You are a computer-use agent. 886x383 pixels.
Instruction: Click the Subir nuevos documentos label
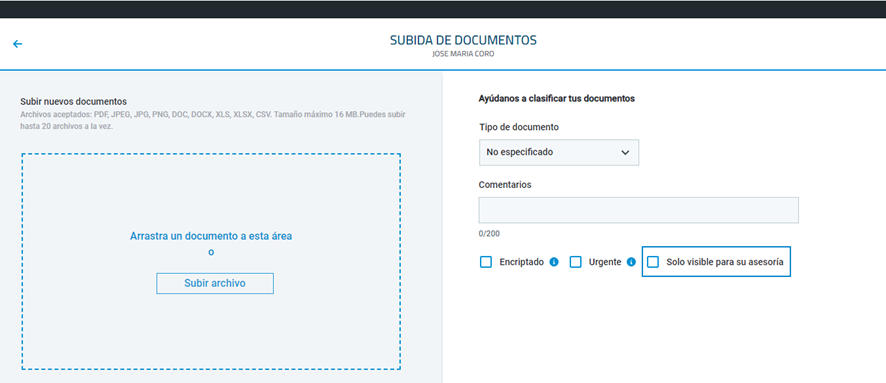click(73, 102)
